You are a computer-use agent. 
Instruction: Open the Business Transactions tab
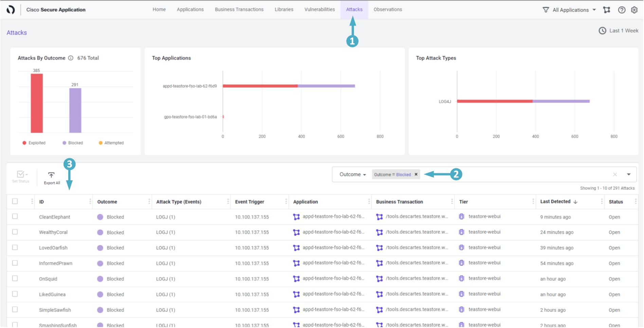click(x=239, y=10)
